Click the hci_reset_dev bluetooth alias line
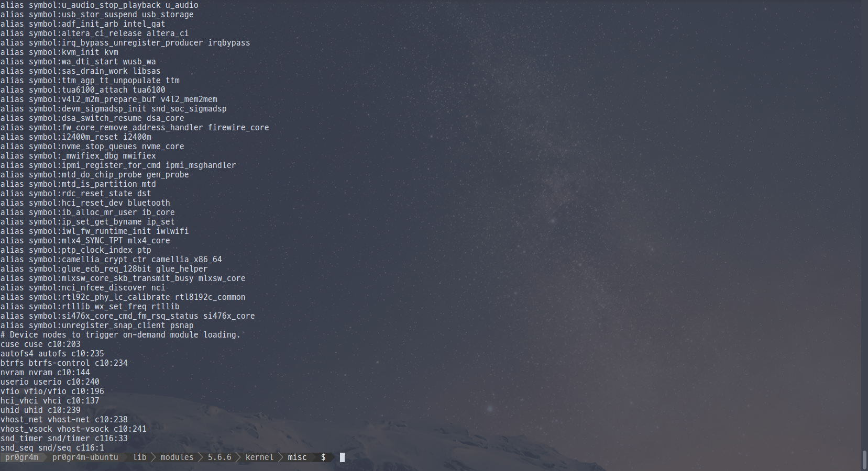Screen dimensions: 868x471 tap(85, 203)
